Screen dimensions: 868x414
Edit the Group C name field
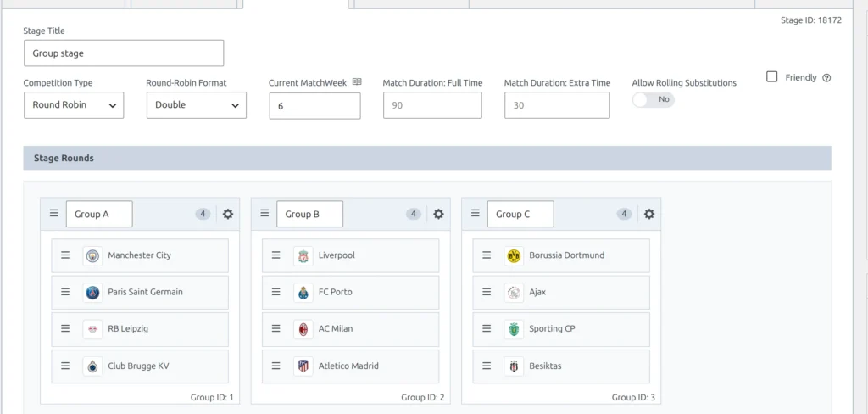point(520,214)
